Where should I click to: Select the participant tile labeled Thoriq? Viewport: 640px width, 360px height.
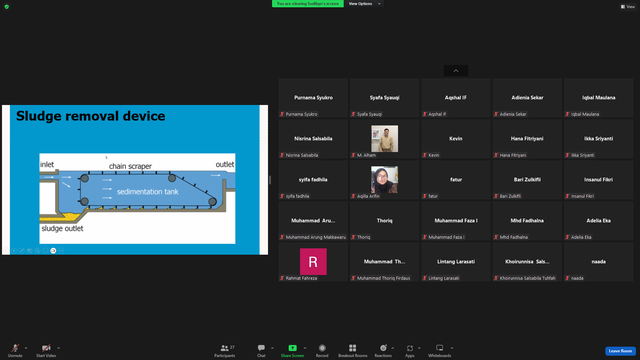(x=384, y=221)
